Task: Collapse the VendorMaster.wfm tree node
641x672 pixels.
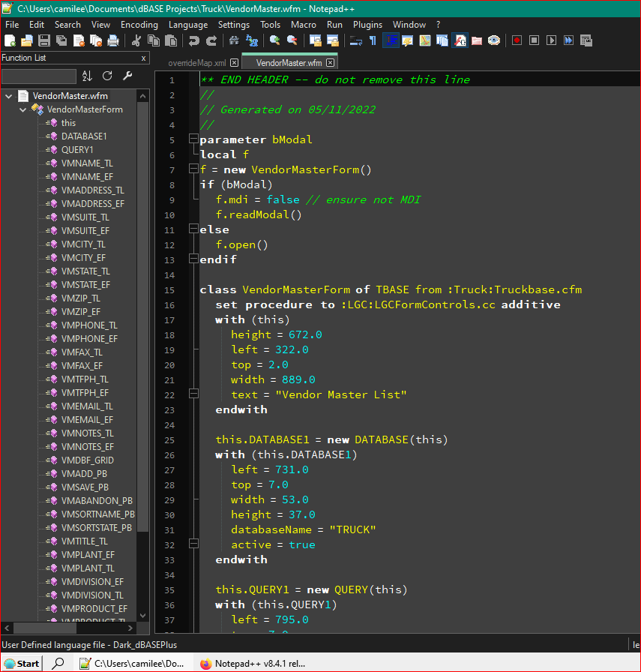Action: pyautogui.click(x=7, y=95)
